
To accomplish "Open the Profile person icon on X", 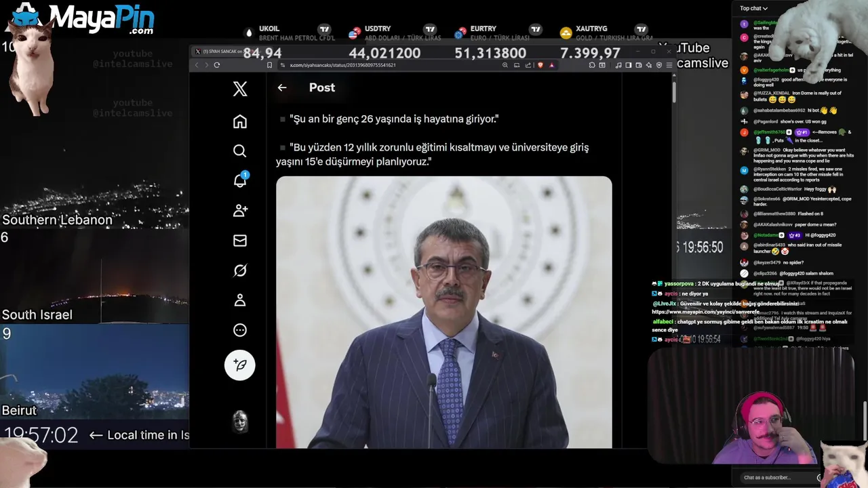I will coord(240,300).
